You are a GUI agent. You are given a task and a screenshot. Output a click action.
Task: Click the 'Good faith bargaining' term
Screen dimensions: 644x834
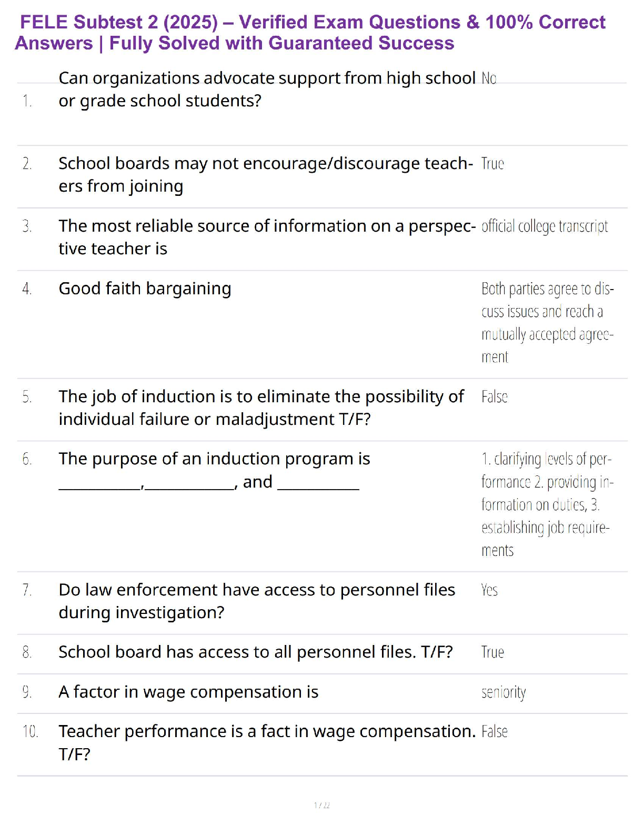tap(145, 289)
